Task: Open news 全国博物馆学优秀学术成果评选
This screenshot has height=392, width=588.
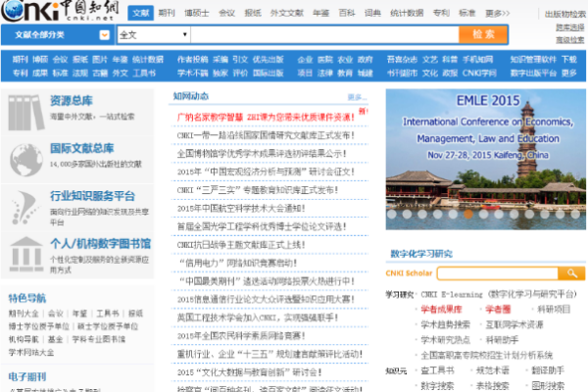Action: pos(262,154)
